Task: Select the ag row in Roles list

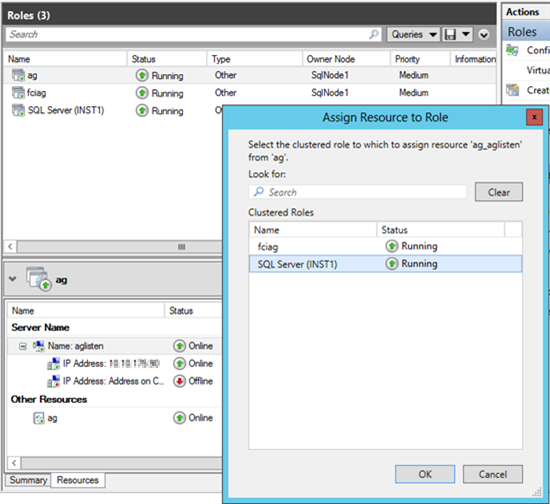Action: pyautogui.click(x=250, y=75)
